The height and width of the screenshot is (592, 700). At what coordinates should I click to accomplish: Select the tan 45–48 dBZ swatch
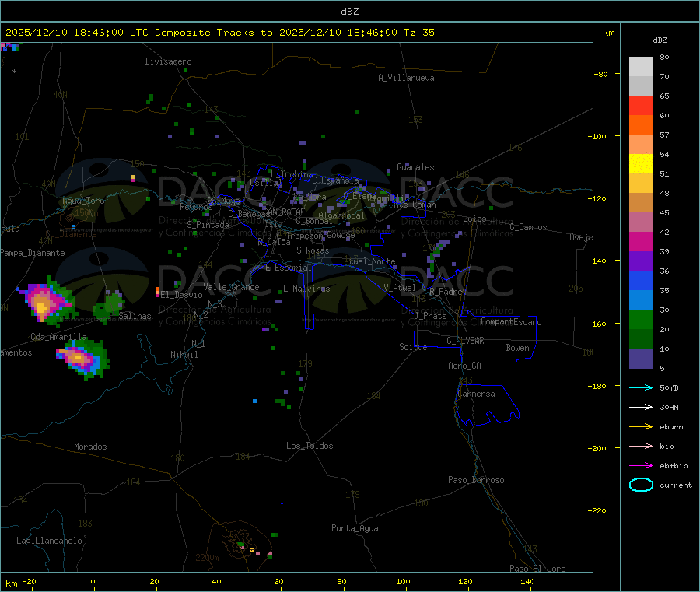tap(641, 203)
